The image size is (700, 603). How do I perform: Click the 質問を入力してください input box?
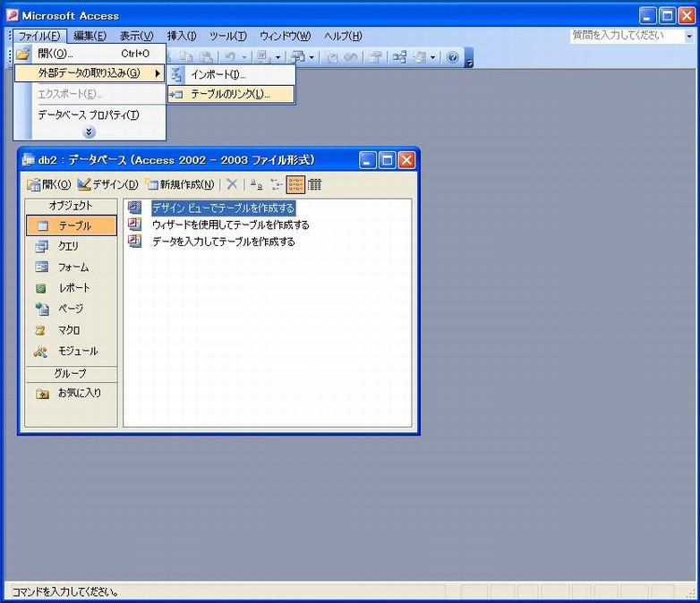(x=627, y=36)
